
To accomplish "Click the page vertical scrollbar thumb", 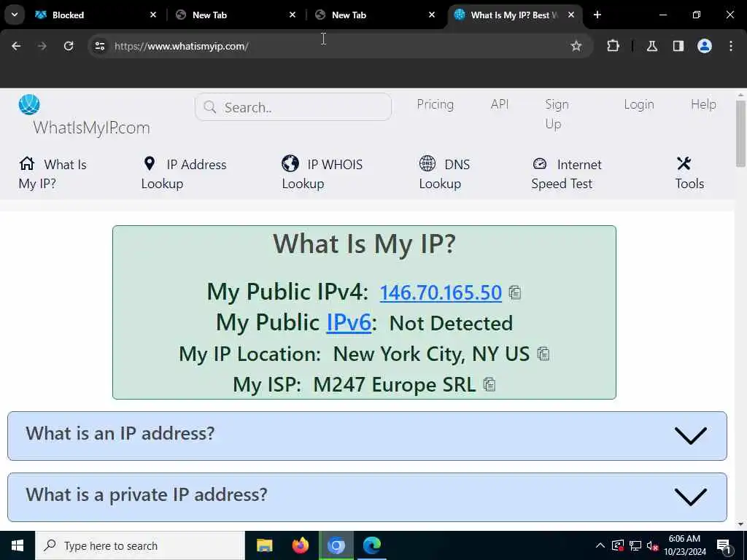I will (740, 133).
